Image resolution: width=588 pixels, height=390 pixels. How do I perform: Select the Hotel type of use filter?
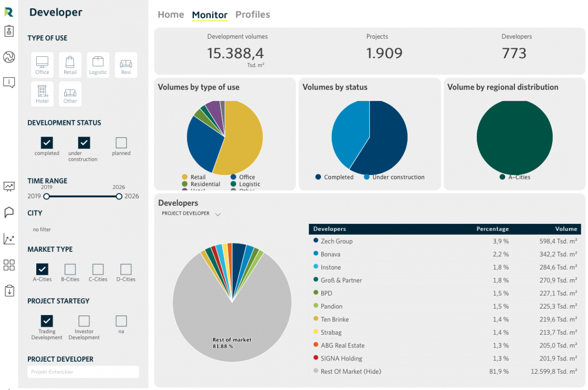pos(42,94)
